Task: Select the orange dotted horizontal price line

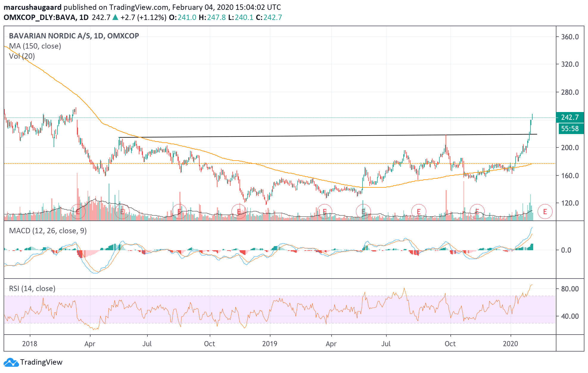Action: 280,164
